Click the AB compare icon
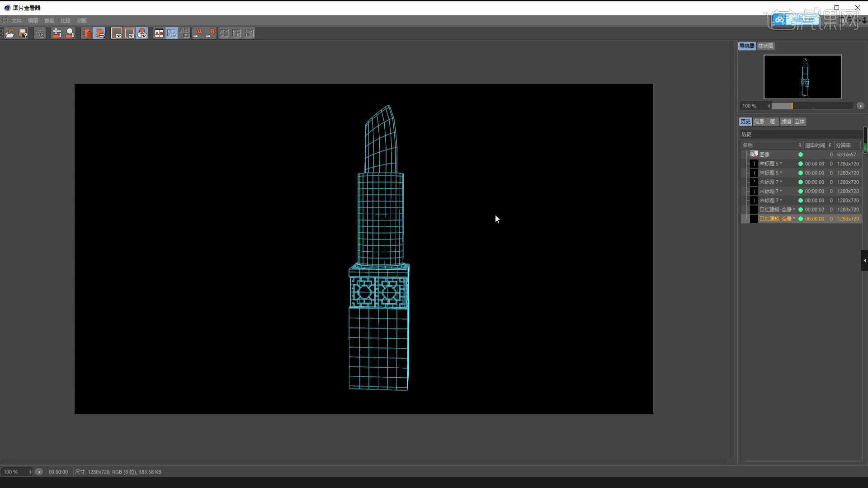The height and width of the screenshot is (488, 868). (159, 33)
